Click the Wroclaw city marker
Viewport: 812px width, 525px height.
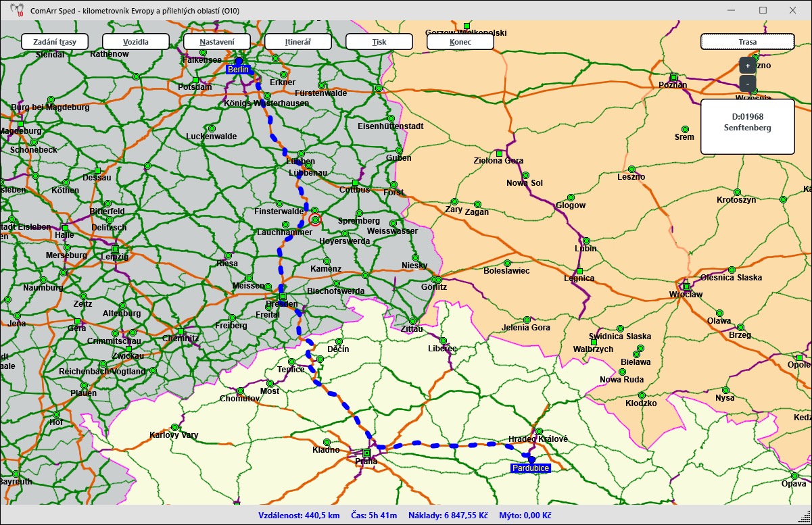(x=686, y=286)
